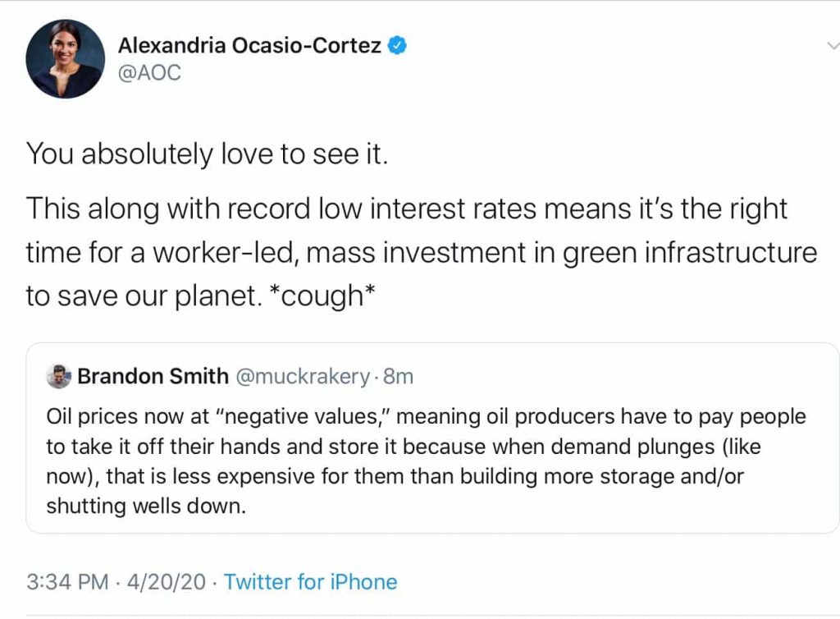Open the @AOC handle
This screenshot has height=619, width=840.
click(149, 73)
